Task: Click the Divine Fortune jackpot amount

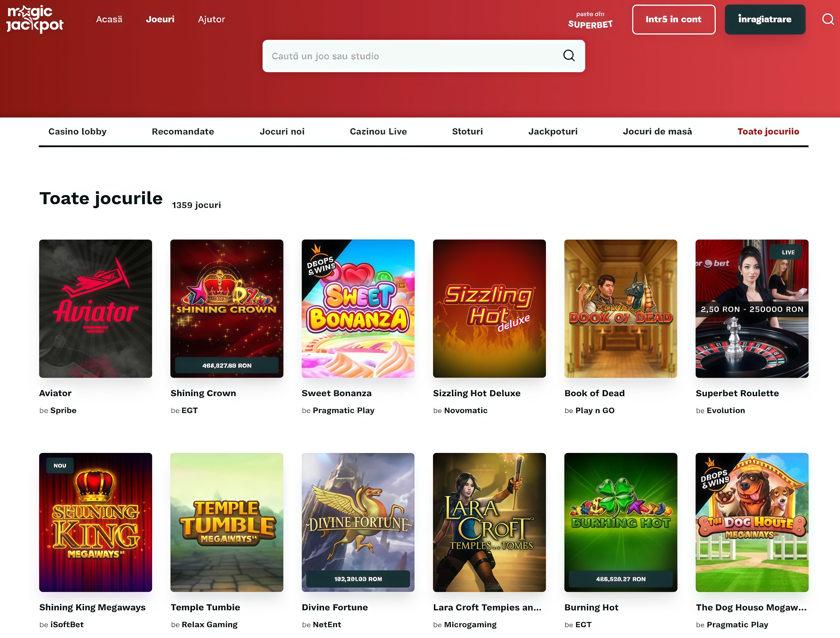Action: click(x=358, y=579)
